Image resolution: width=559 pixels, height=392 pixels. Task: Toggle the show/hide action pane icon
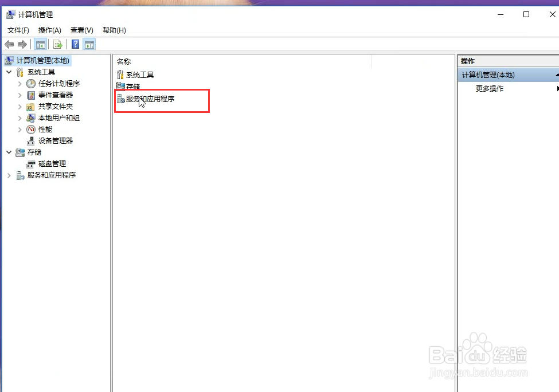tap(89, 45)
